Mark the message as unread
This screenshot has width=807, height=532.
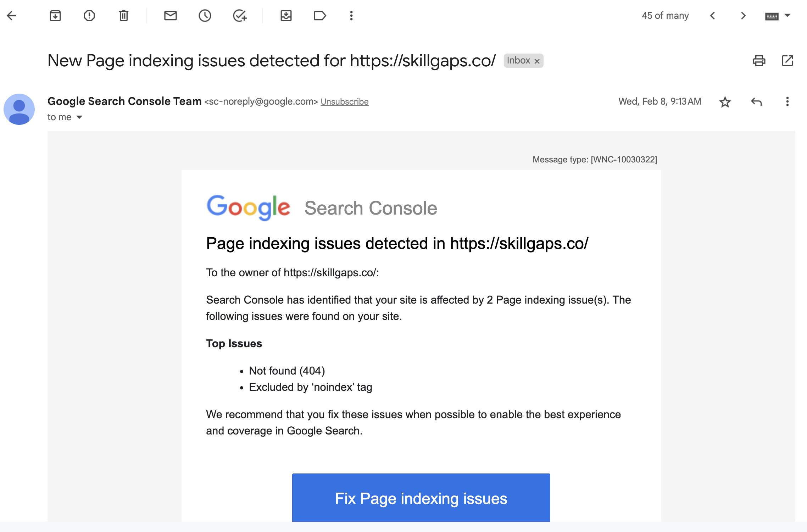pos(171,16)
